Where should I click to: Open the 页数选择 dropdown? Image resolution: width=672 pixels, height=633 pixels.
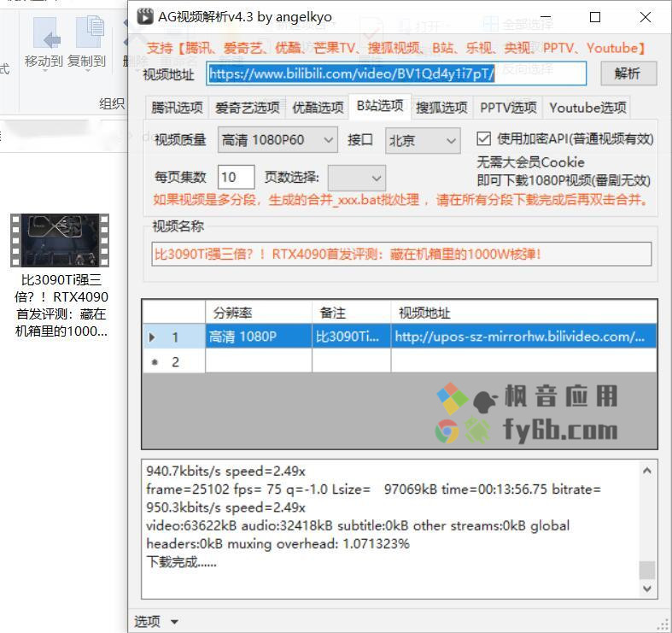(x=357, y=178)
